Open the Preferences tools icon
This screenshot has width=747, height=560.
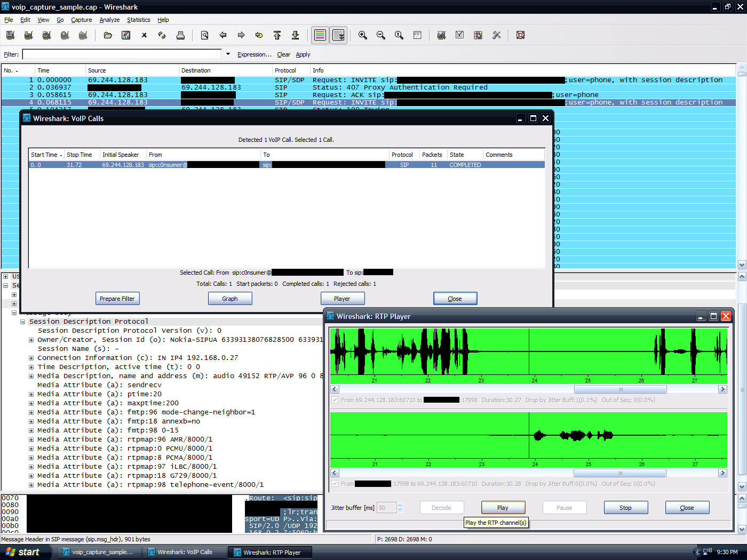tap(496, 35)
